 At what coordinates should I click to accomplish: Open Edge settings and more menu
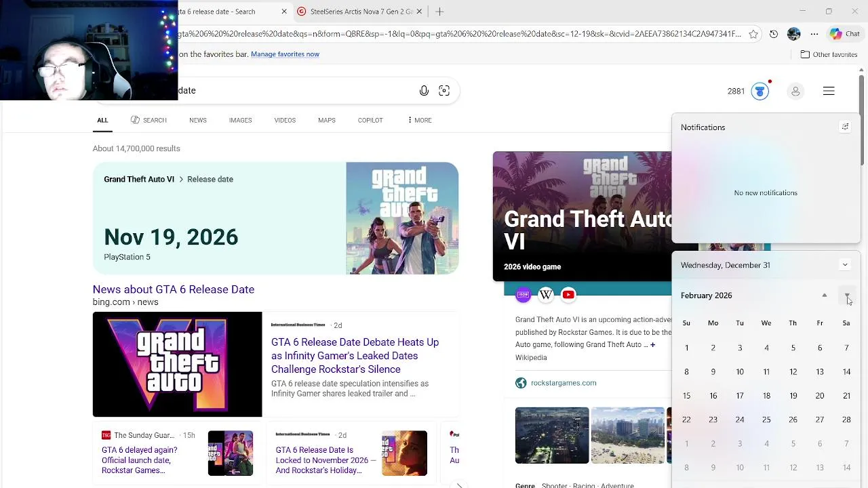[x=814, y=34]
